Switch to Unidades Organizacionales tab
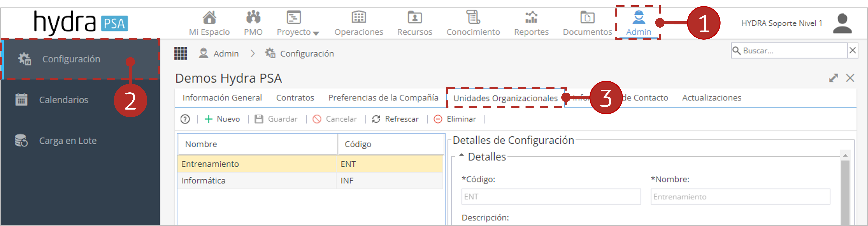This screenshot has width=868, height=226. pyautogui.click(x=505, y=98)
